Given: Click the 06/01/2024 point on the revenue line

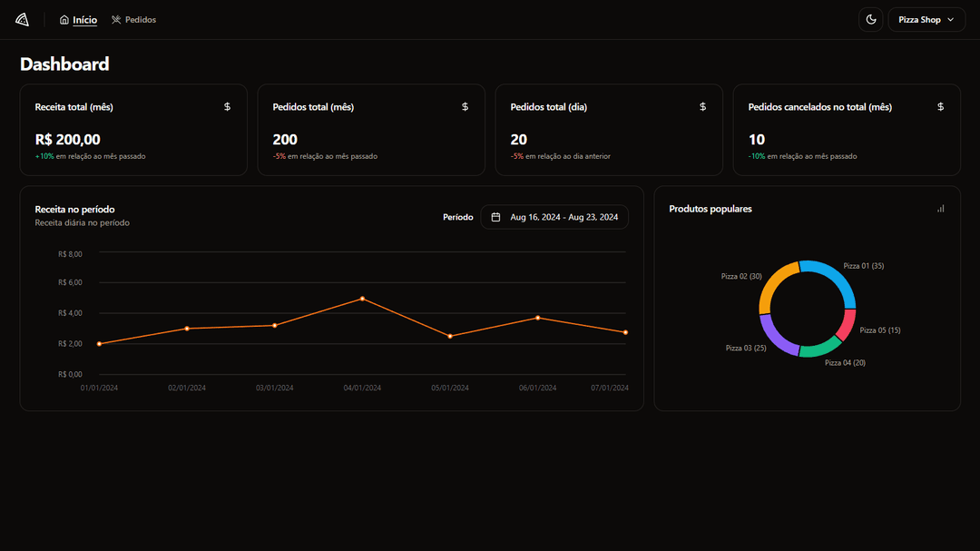Looking at the screenshot, I should [x=537, y=318].
